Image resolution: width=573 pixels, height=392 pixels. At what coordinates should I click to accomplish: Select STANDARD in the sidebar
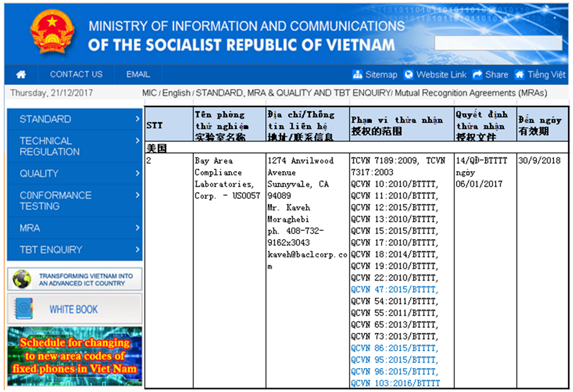pyautogui.click(x=75, y=119)
